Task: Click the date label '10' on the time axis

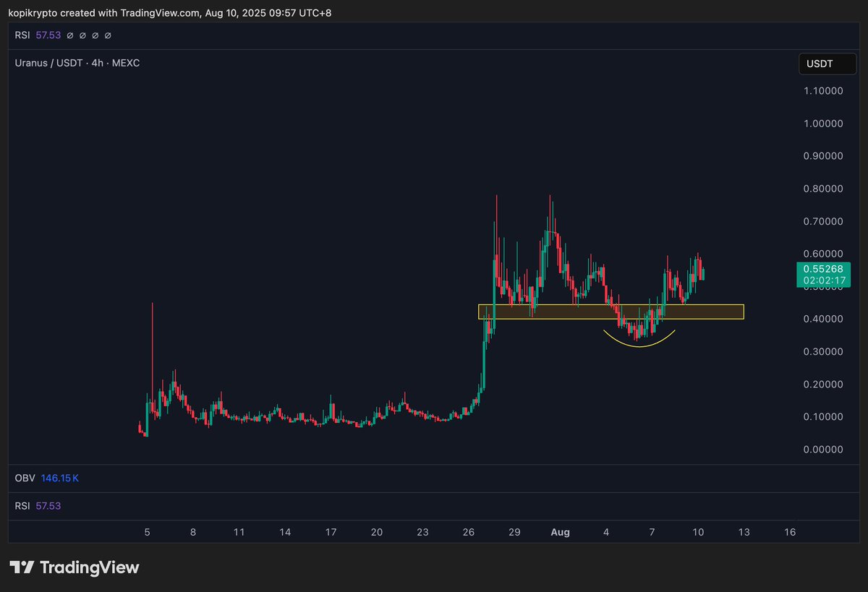Action: click(698, 532)
